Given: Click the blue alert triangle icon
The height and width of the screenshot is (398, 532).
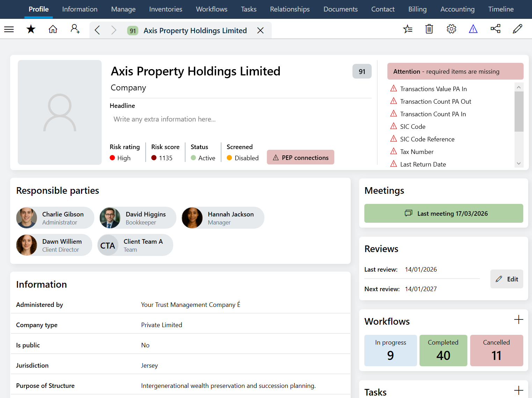Looking at the screenshot, I should click(473, 29).
